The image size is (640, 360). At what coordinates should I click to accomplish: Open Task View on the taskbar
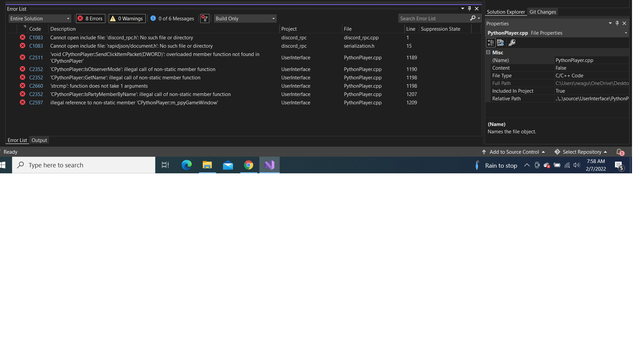pyautogui.click(x=165, y=165)
